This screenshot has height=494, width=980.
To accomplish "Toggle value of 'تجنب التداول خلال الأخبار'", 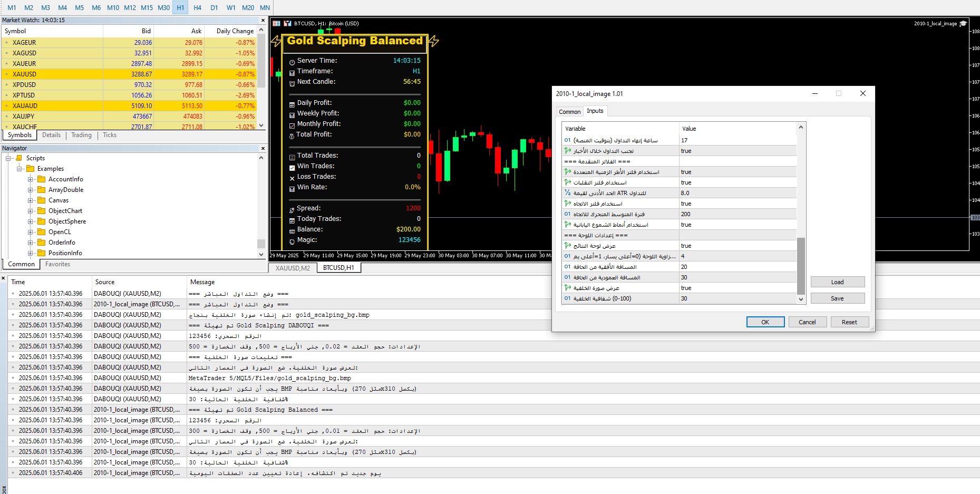I will (738, 151).
